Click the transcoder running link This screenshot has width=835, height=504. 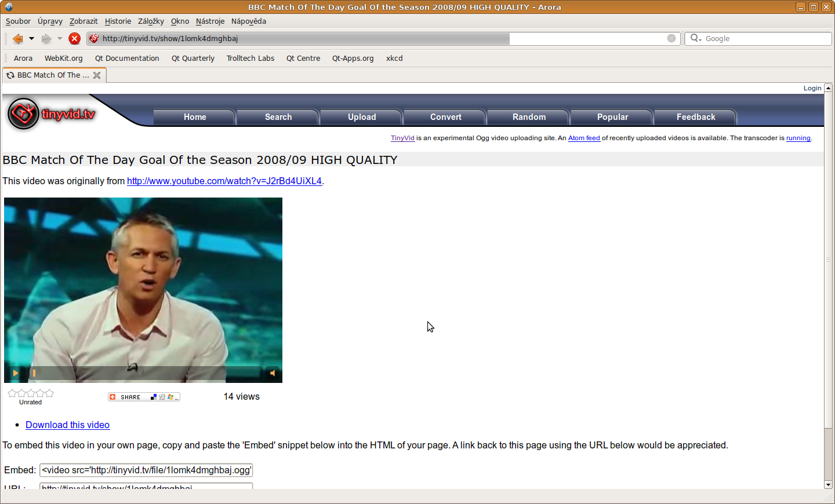798,138
